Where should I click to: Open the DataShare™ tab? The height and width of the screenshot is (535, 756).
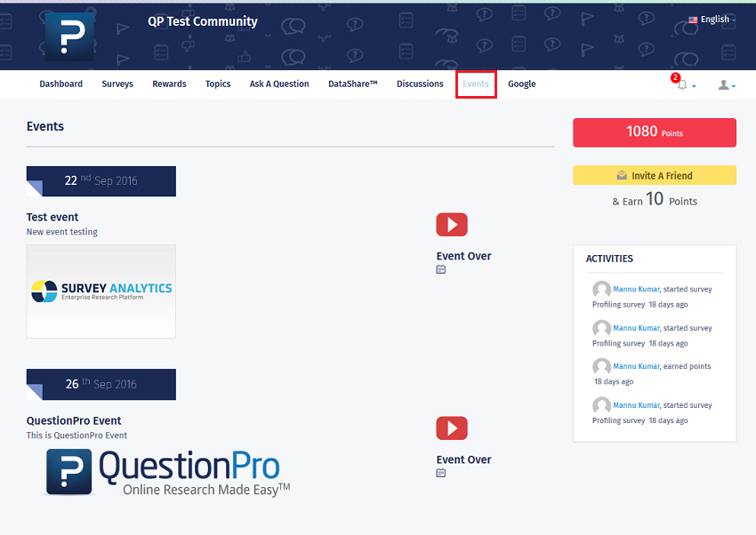[x=352, y=84]
